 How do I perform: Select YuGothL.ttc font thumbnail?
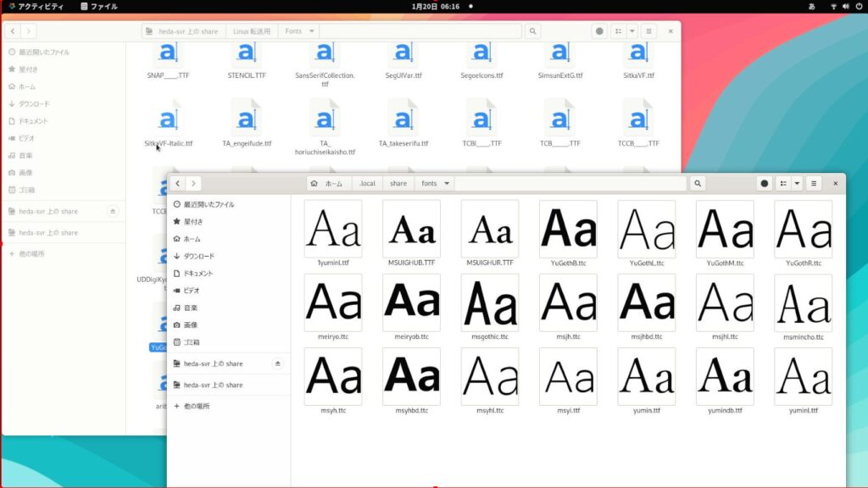647,229
